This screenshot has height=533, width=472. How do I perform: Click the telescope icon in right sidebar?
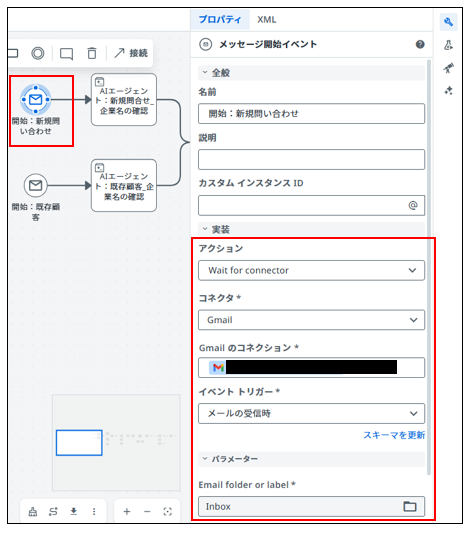448,68
